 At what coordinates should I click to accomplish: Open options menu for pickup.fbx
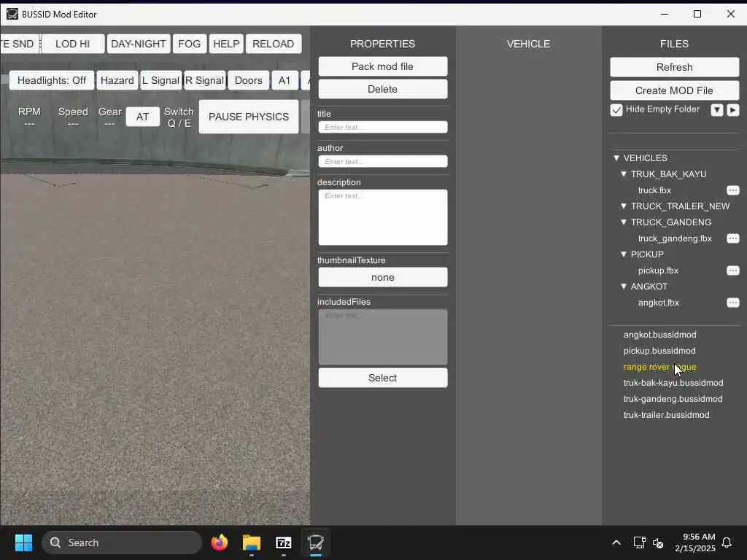click(x=732, y=271)
